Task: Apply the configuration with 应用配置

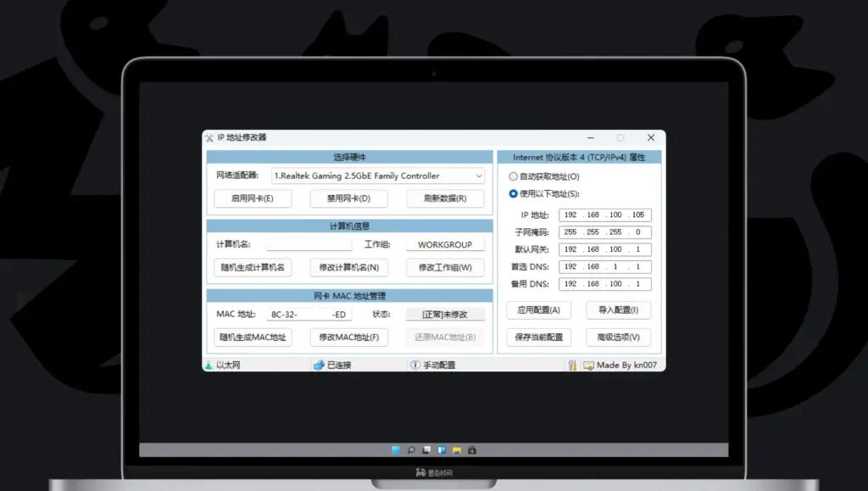Action: pyautogui.click(x=538, y=310)
